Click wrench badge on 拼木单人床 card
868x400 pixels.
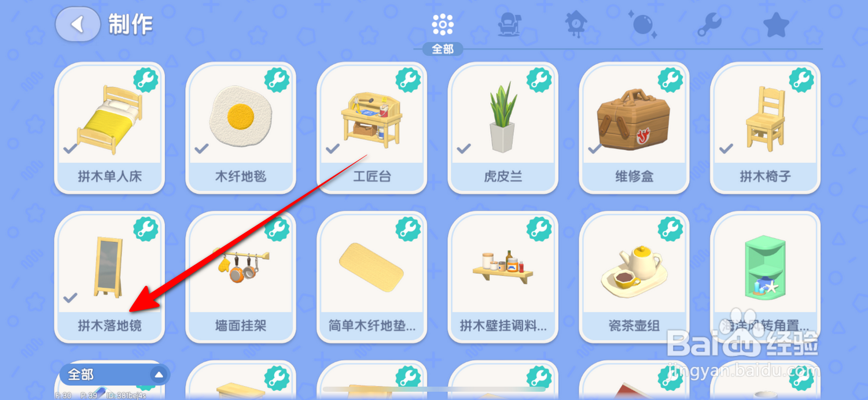point(146,79)
